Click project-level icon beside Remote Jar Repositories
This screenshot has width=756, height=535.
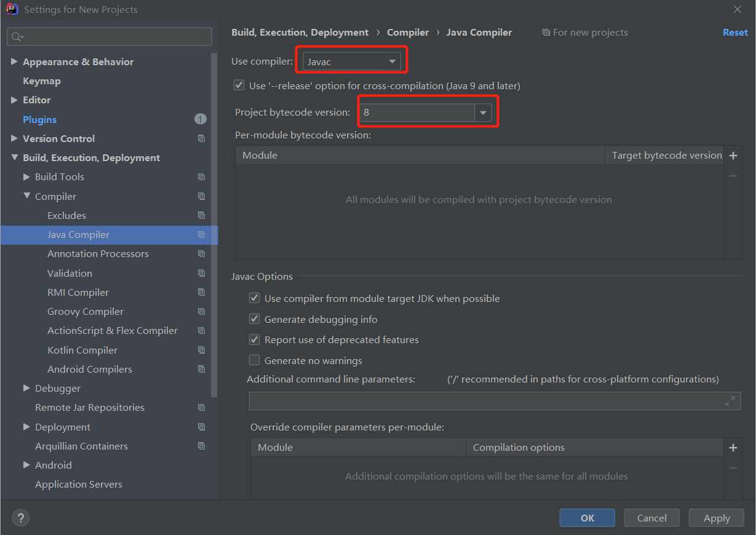coord(201,408)
